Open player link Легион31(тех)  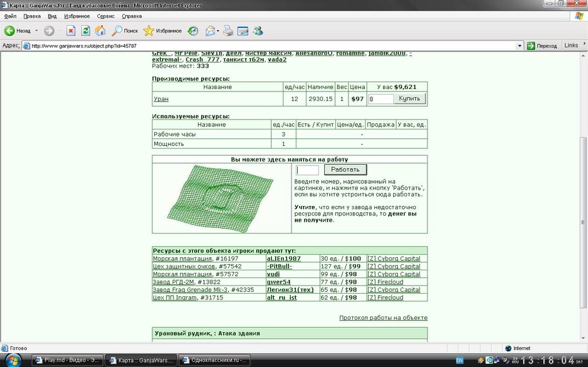[290, 289]
